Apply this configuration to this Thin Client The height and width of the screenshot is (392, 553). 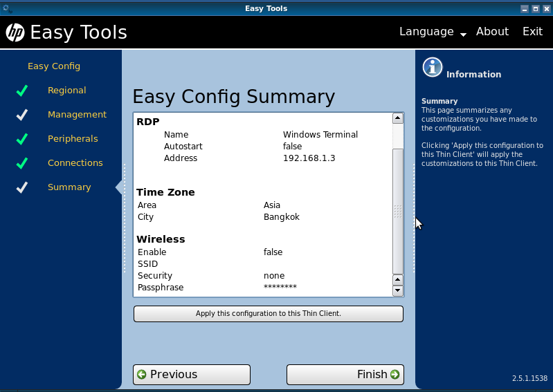click(269, 313)
